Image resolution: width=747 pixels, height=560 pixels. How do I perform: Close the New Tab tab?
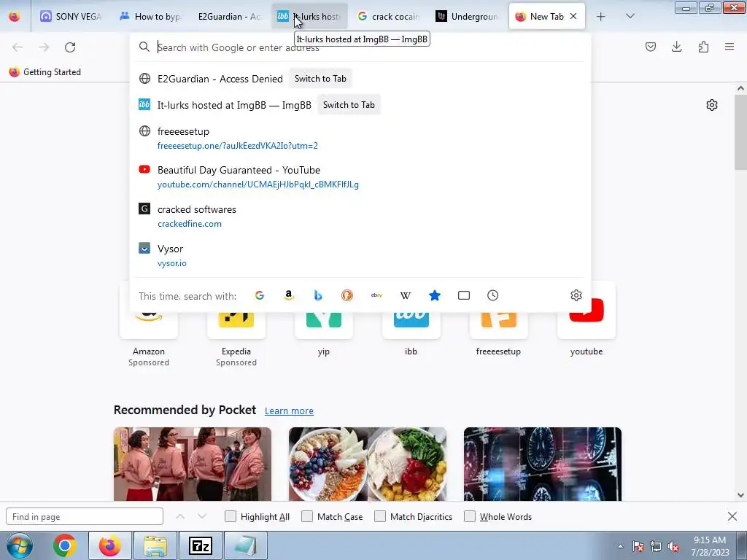(x=573, y=16)
